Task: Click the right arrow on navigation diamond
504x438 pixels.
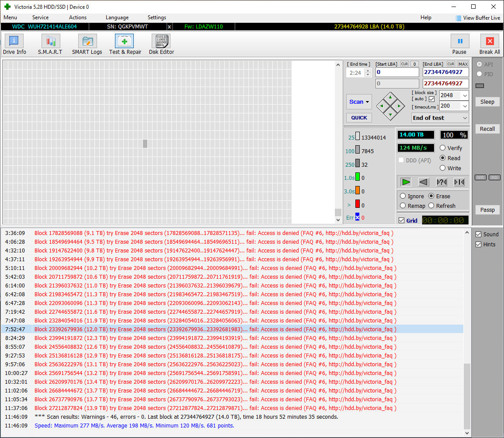Action: pyautogui.click(x=399, y=106)
